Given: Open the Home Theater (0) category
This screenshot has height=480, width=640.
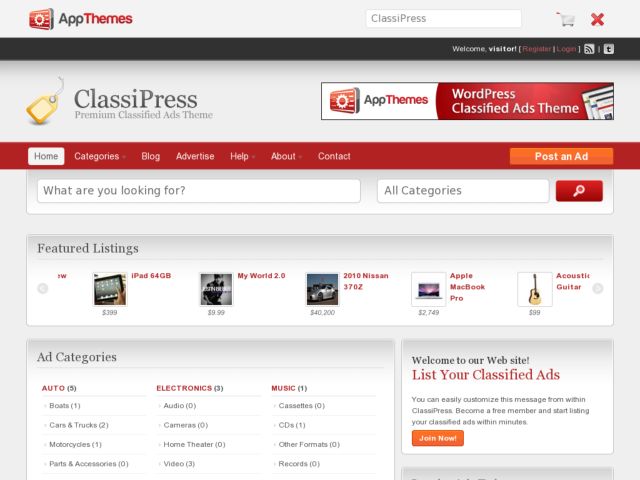Looking at the screenshot, I should tap(194, 444).
